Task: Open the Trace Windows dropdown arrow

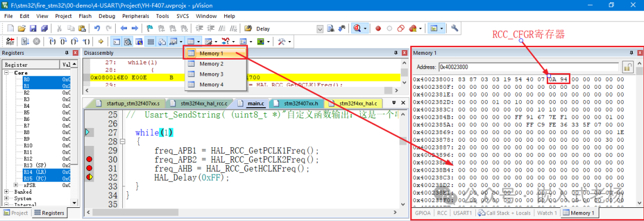Action: pos(250,42)
